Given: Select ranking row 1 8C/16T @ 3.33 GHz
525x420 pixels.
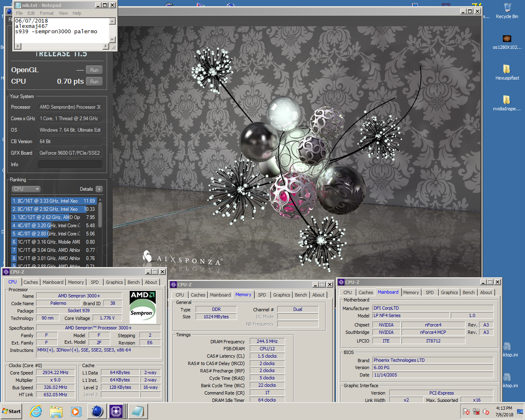Looking at the screenshot, I should (54, 201).
